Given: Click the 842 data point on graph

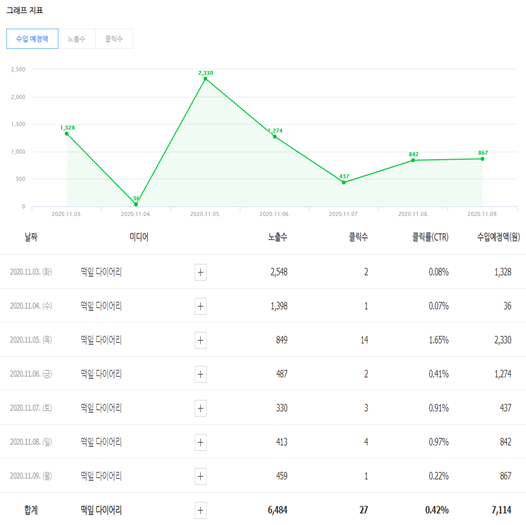Looking at the screenshot, I should [413, 160].
